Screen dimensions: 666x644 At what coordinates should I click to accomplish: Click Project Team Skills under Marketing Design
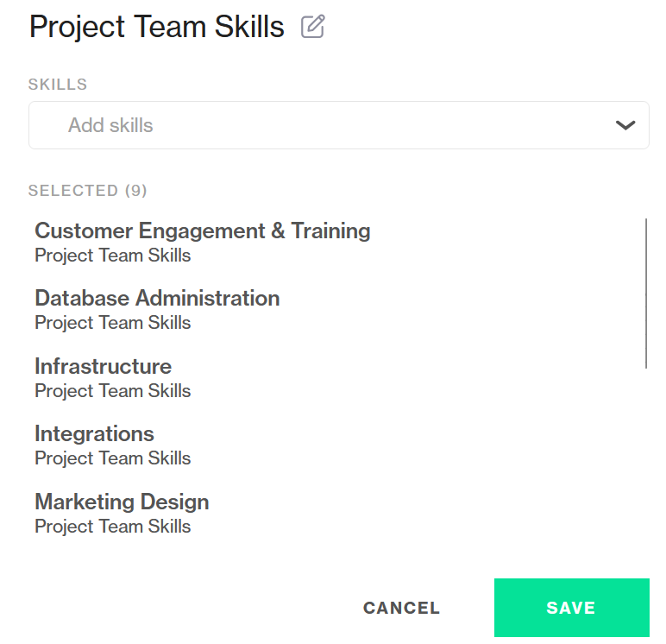[112, 527]
